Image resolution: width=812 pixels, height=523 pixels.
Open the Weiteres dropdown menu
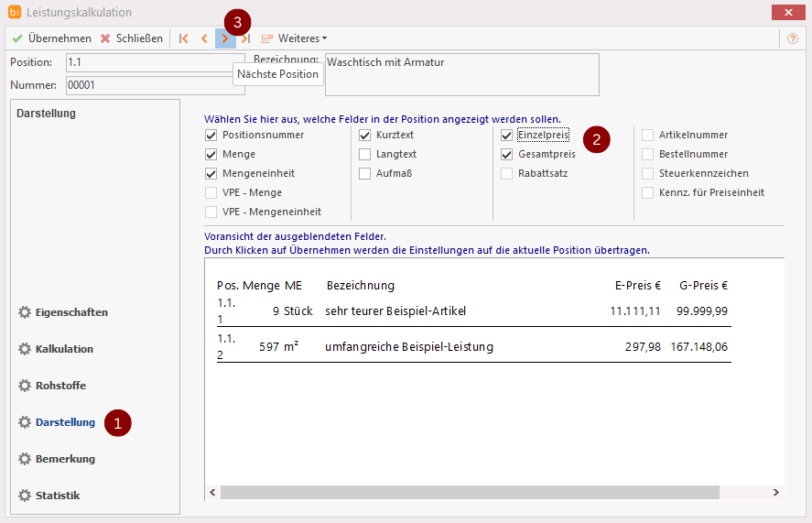(301, 38)
